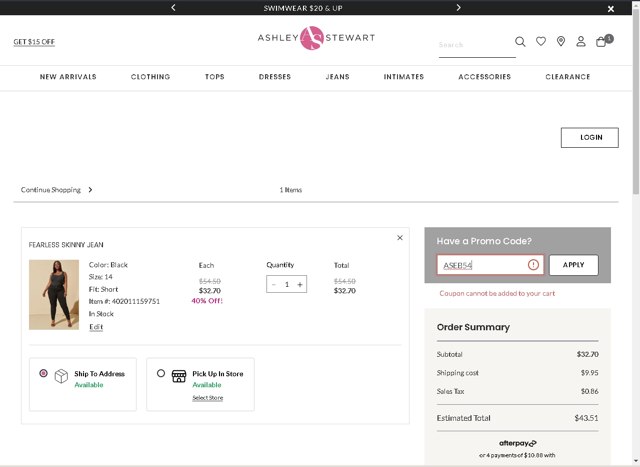Click the 'In Stock' status text
The image size is (640, 467).
101,314
